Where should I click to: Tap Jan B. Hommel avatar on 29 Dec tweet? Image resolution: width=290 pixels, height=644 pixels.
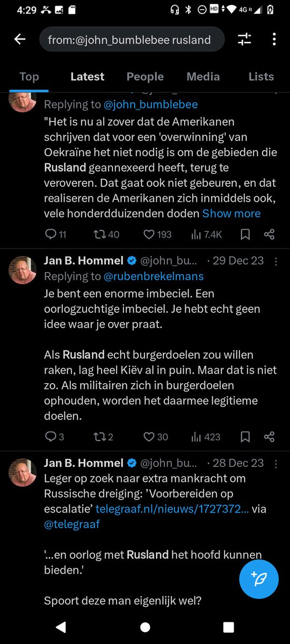click(23, 270)
